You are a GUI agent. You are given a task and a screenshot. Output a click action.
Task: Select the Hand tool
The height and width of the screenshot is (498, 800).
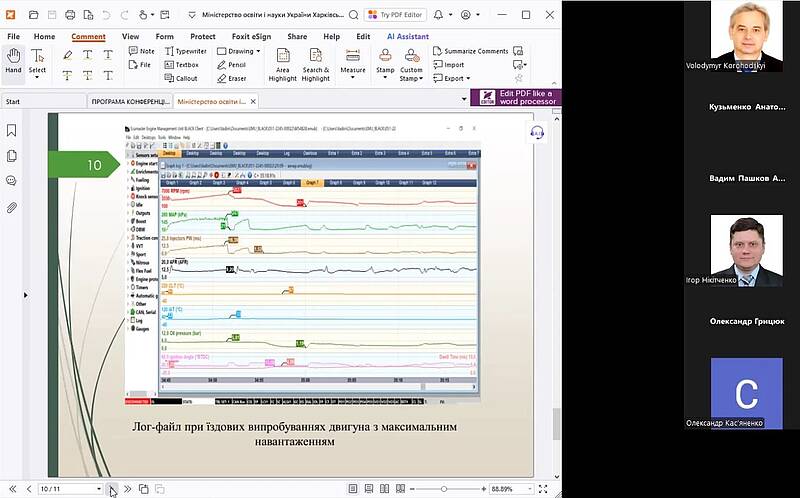click(x=13, y=61)
